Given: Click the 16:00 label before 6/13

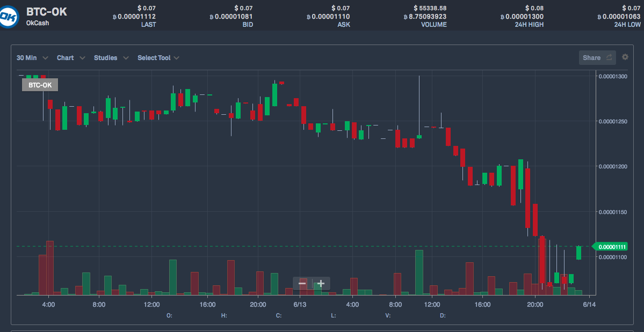Looking at the screenshot, I should point(207,305).
